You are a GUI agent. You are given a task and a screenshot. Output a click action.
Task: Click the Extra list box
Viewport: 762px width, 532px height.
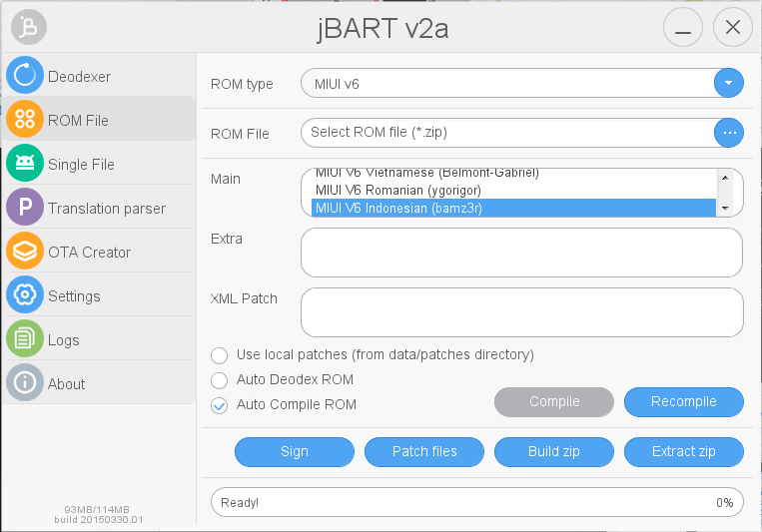coord(522,253)
